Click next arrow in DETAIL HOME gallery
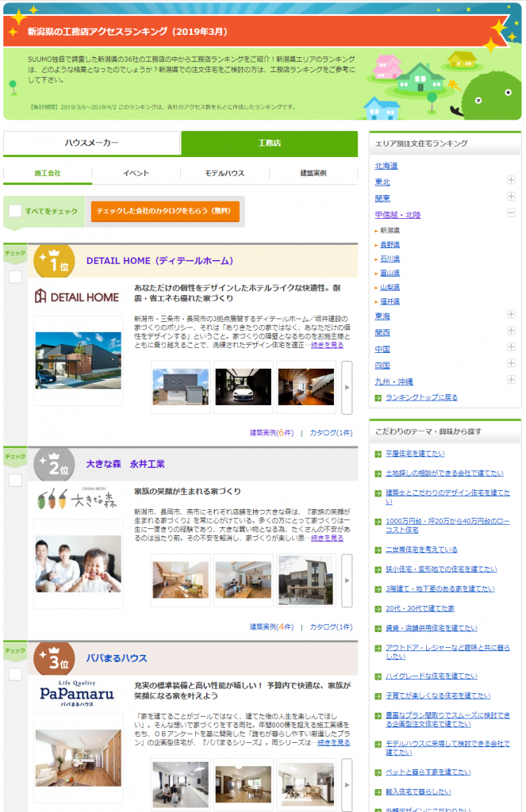This screenshot has width=526, height=812. pyautogui.click(x=347, y=387)
